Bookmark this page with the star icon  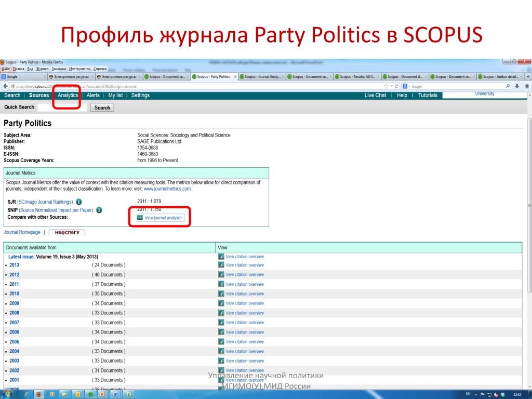[386, 86]
